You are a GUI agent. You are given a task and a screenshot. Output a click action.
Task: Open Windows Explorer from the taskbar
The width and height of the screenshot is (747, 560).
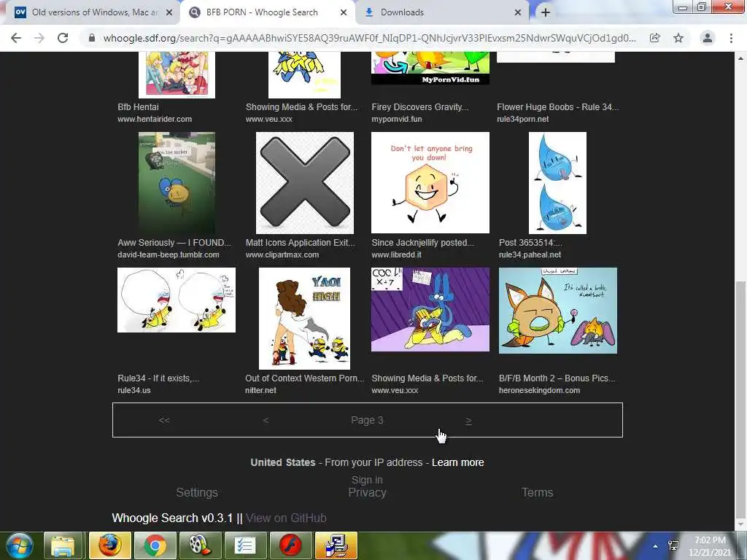63,545
